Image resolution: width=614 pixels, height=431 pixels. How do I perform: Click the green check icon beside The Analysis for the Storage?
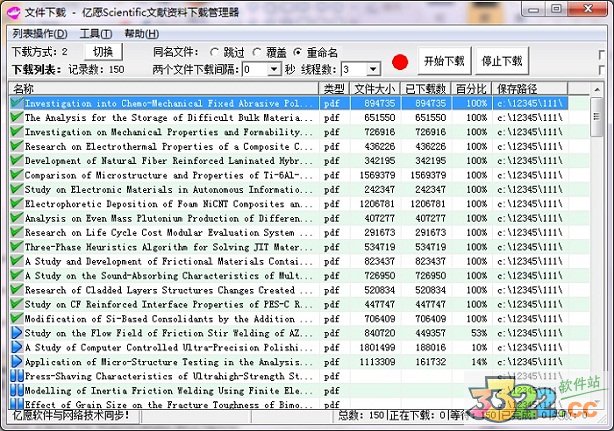17,117
